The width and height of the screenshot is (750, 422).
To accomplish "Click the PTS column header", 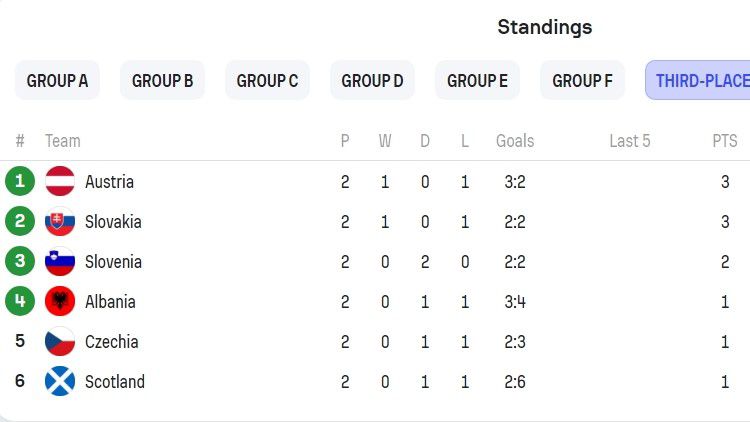I will (x=725, y=141).
